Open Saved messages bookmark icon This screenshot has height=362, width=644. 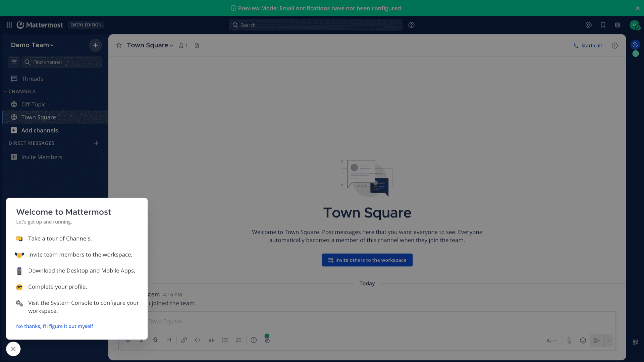603,25
